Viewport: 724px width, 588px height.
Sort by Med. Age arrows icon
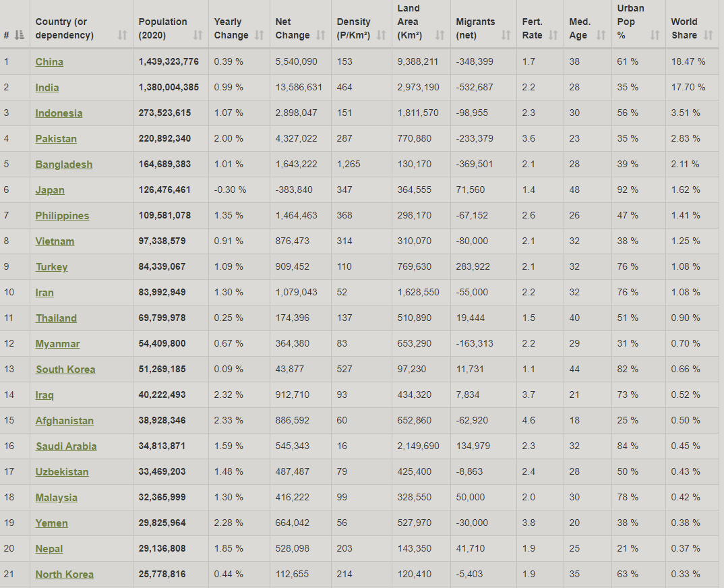coord(601,35)
